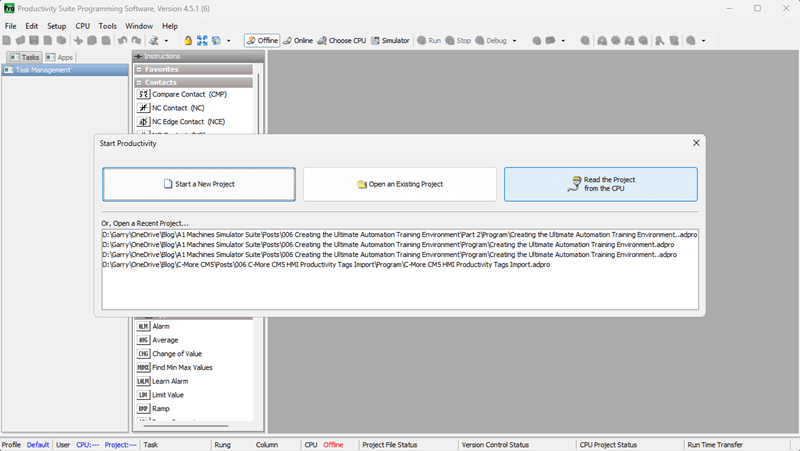Collapse the Contacts instruction group
This screenshot has height=451, width=800.
139,83
